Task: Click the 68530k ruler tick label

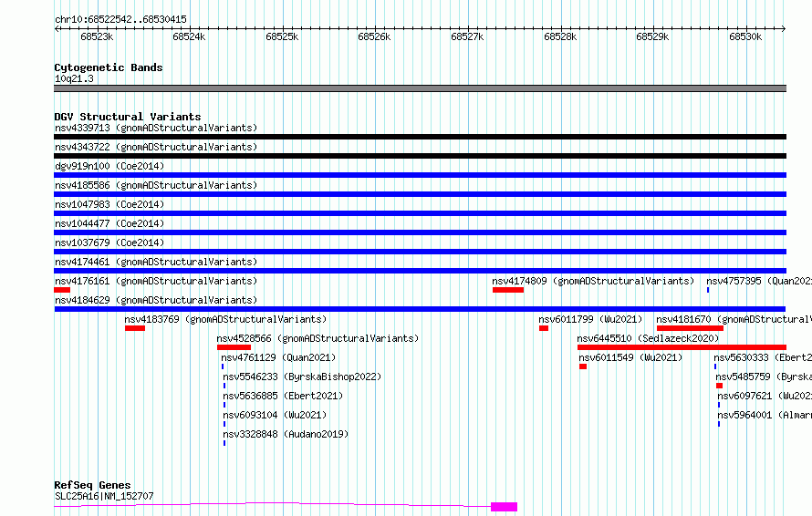Action: click(x=745, y=36)
